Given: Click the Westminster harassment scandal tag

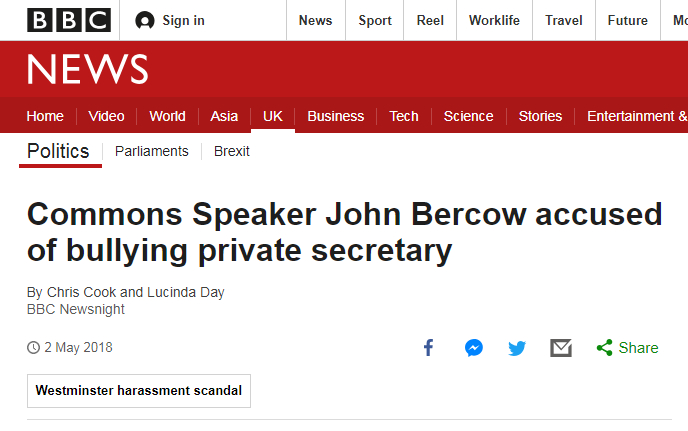Looking at the screenshot, I should [x=139, y=391].
